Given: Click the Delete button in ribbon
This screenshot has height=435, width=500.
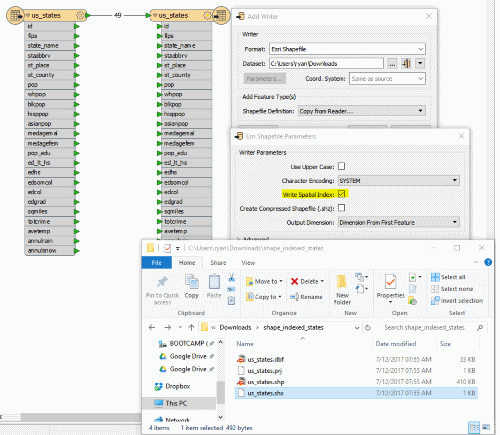Looking at the screenshot, I should 307,282.
